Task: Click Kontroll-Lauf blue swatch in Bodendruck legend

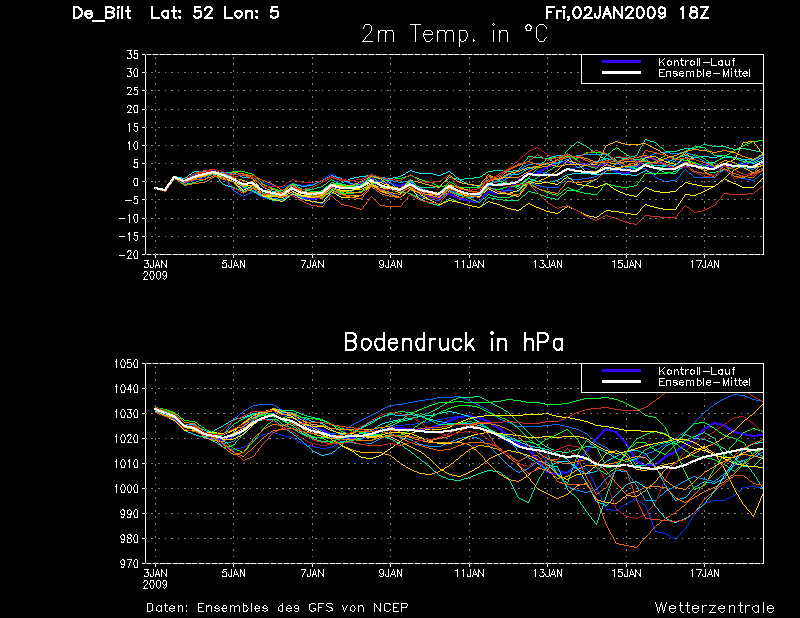Action: [x=621, y=371]
